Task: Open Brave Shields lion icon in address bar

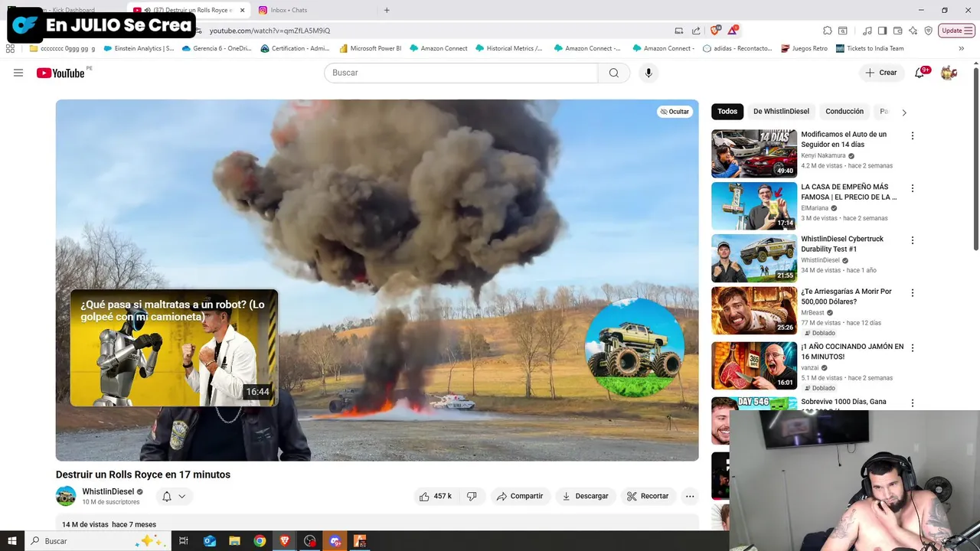Action: 715,31
